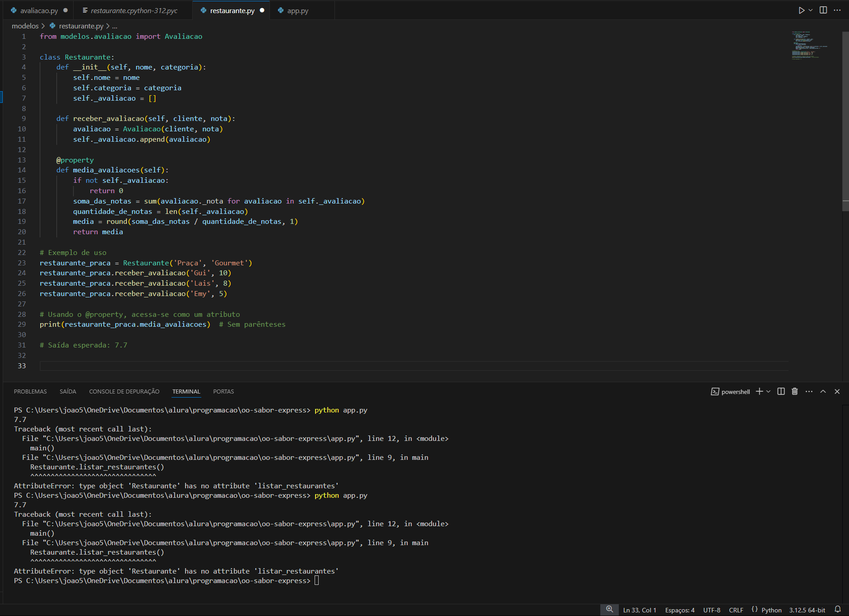Viewport: 849px width, 616px height.
Task: Open terminal panel more actions
Action: click(x=809, y=391)
